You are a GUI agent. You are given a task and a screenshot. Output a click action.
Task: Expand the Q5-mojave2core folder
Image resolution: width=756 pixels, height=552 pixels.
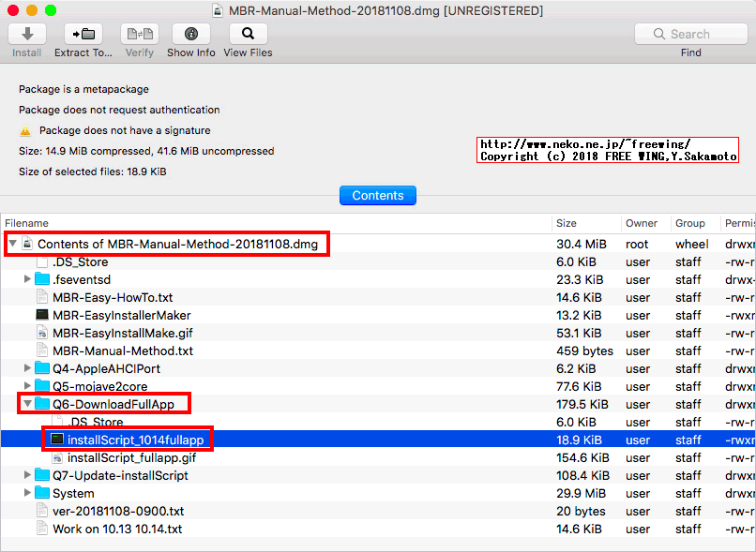tap(27, 386)
